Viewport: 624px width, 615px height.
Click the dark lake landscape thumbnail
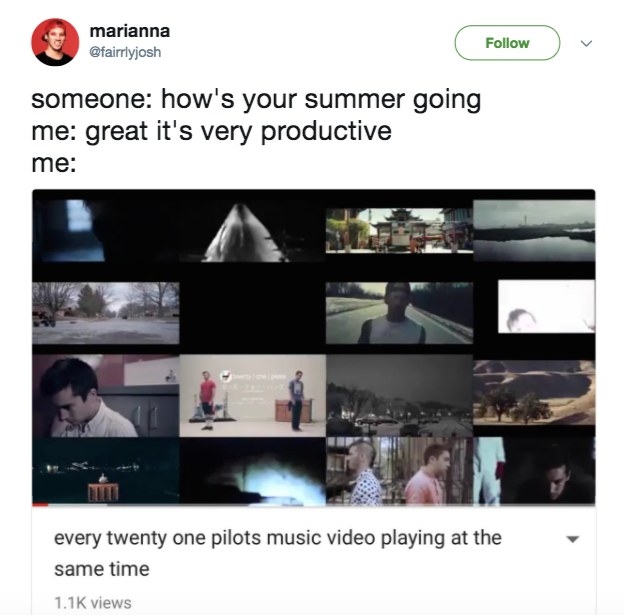click(534, 230)
